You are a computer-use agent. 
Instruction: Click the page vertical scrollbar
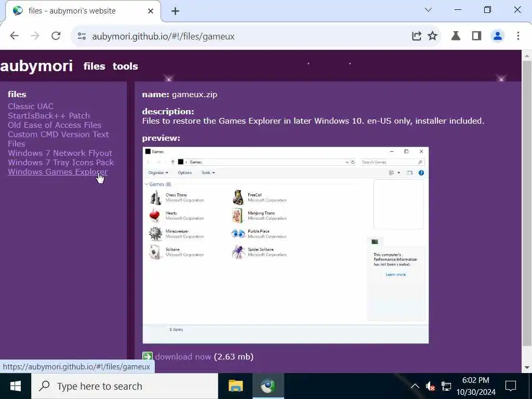coord(527,204)
